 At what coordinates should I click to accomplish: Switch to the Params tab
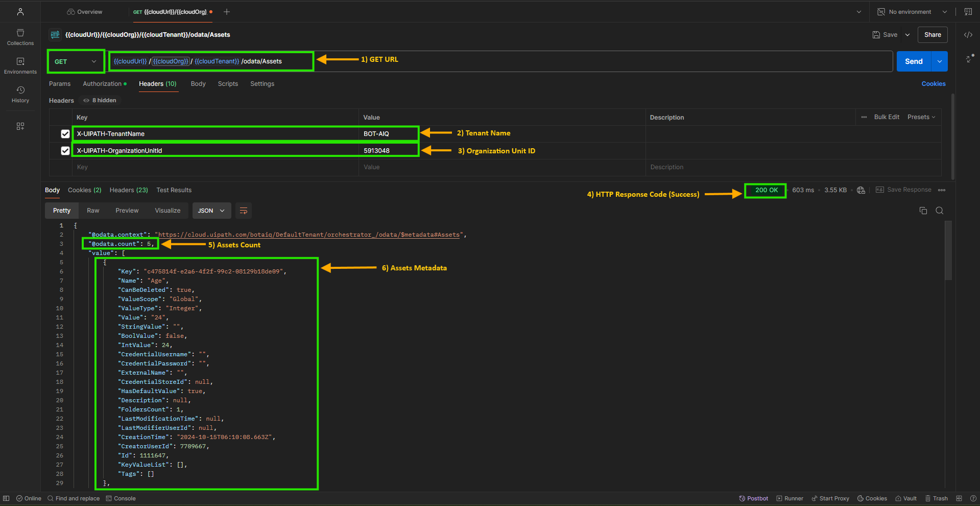60,84
